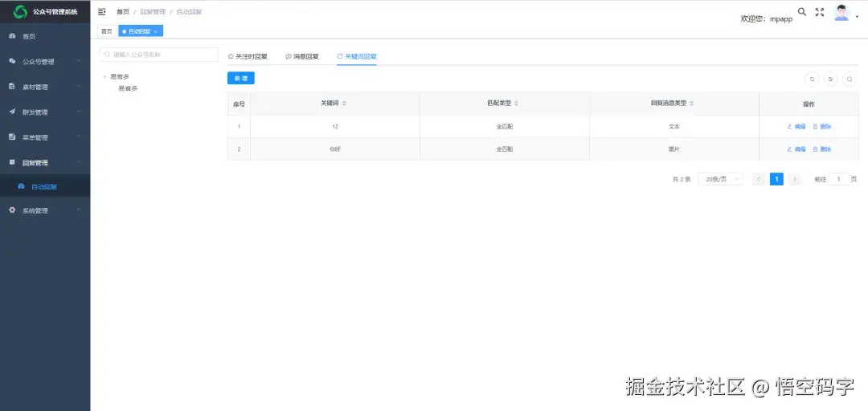Click the round search toggle icon
Image resolution: width=868 pixels, height=411 pixels.
tap(850, 79)
